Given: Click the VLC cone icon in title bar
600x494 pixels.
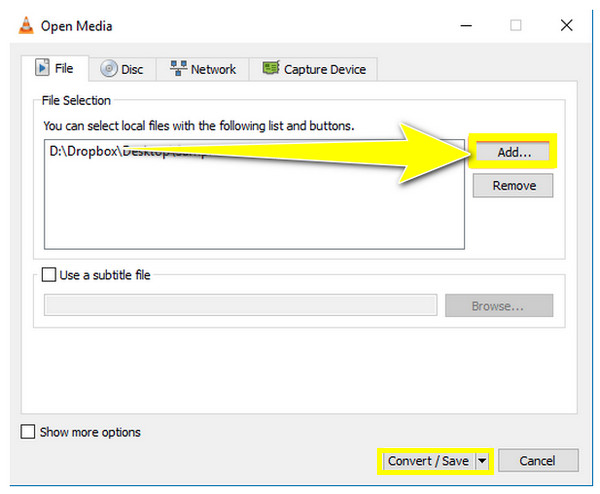Looking at the screenshot, I should click(26, 26).
